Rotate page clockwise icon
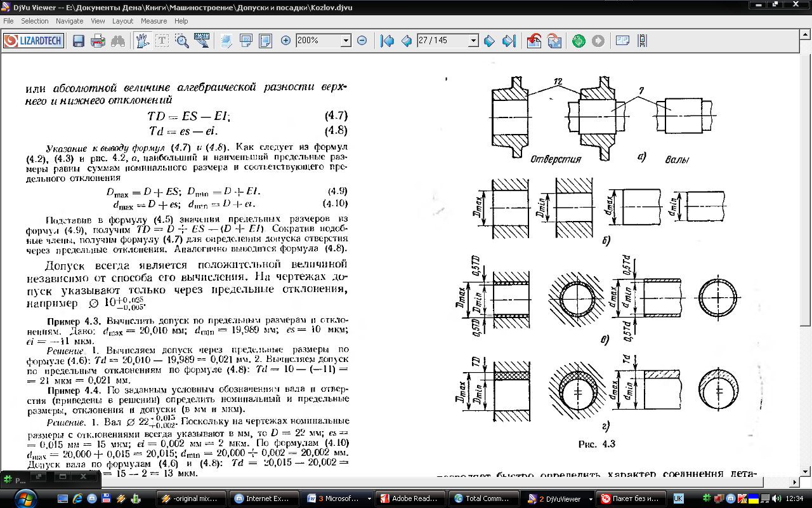This screenshot has height=508, width=812. point(554,41)
